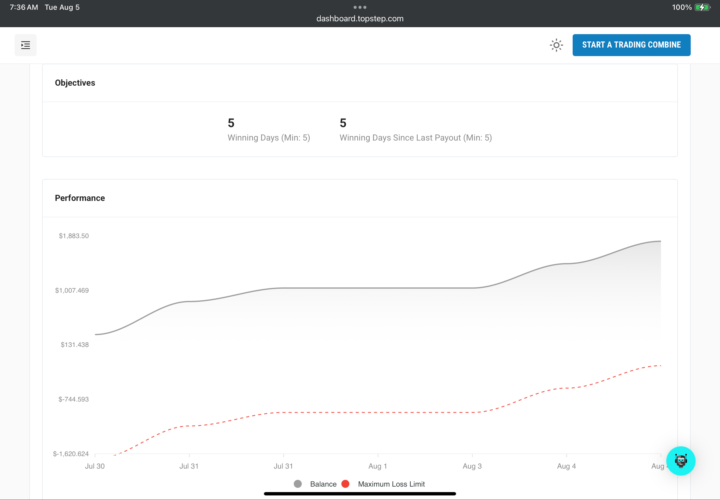Click the $1,883.50 y-axis label
This screenshot has height=500, width=720.
(x=72, y=236)
